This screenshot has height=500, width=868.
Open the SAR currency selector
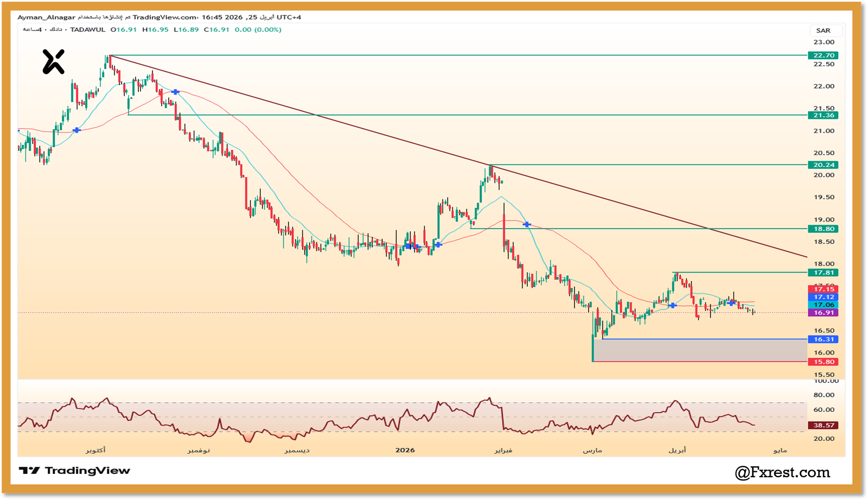823,30
